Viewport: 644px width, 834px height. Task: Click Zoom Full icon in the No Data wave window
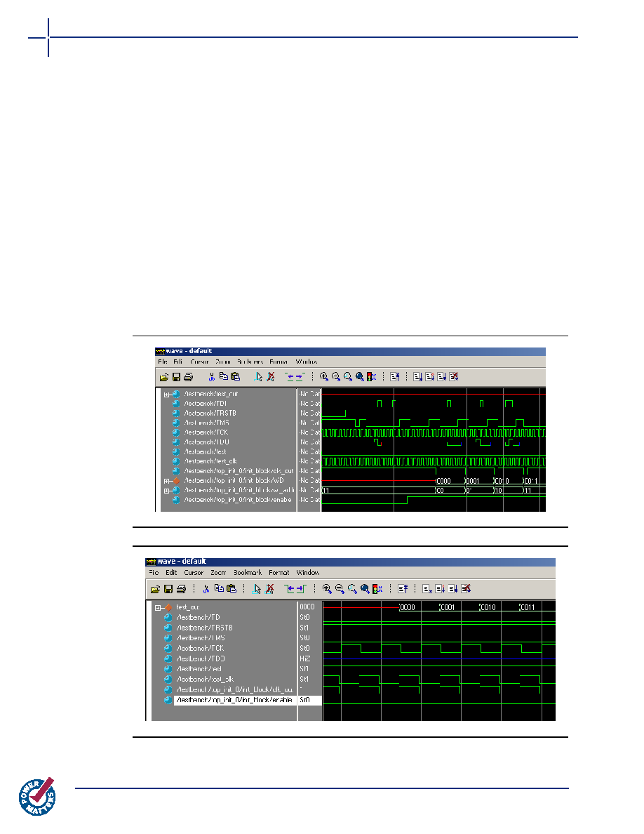(360, 376)
